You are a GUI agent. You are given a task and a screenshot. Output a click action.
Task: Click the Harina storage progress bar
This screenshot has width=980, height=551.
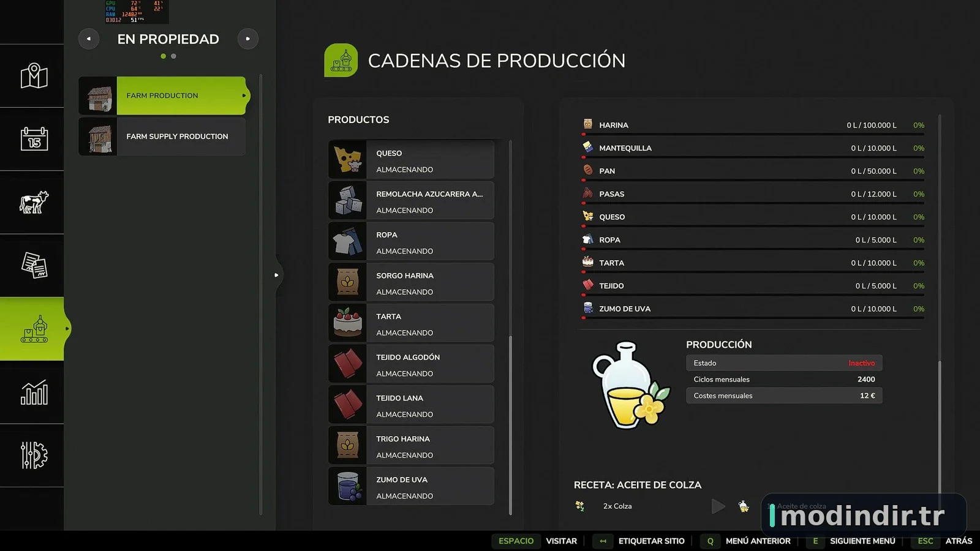[753, 134]
